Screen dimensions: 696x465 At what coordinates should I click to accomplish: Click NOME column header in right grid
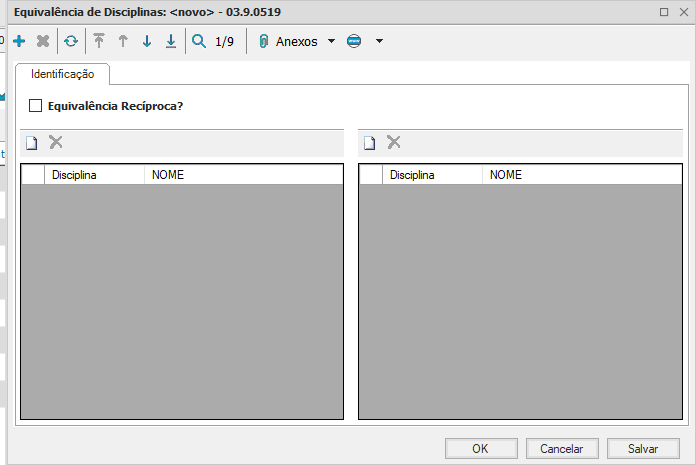coord(506,175)
